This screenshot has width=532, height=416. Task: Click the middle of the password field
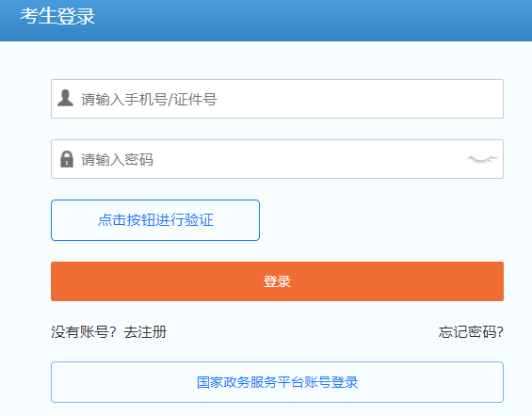pyautogui.click(x=277, y=159)
